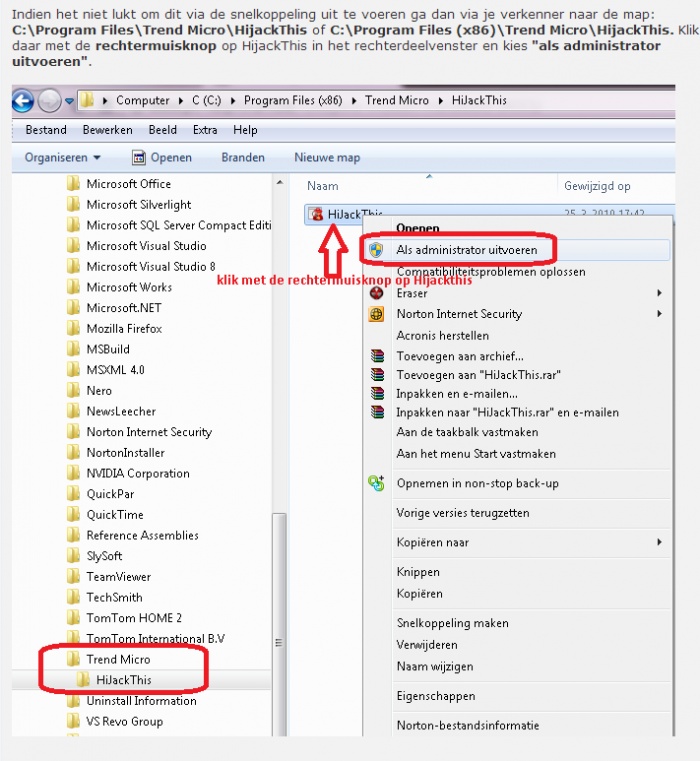
Task: Select the VS Revo Group folder
Action: click(124, 722)
